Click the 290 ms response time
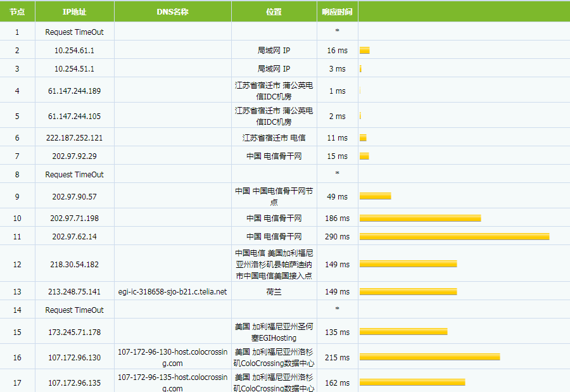Screen dimensions: 570x392 (x=337, y=237)
